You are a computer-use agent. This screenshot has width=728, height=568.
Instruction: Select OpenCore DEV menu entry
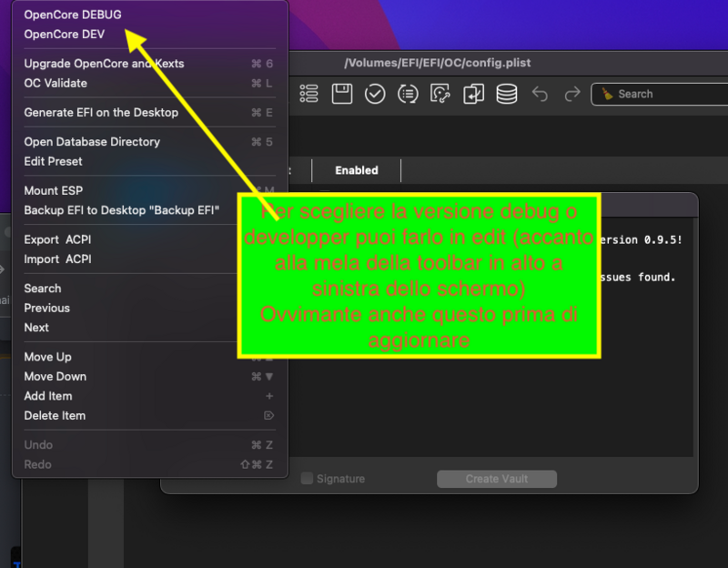64,35
